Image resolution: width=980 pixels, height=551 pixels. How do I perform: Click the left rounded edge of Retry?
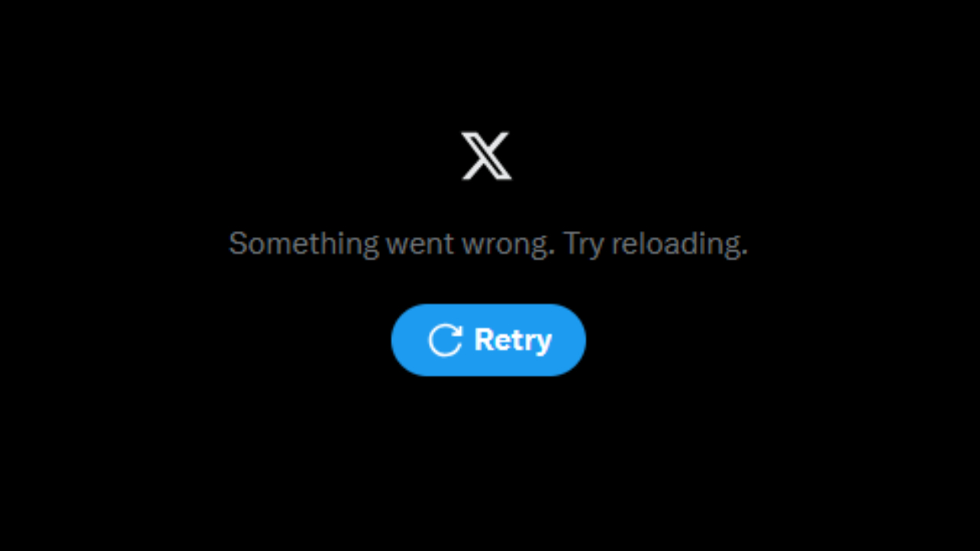406,340
